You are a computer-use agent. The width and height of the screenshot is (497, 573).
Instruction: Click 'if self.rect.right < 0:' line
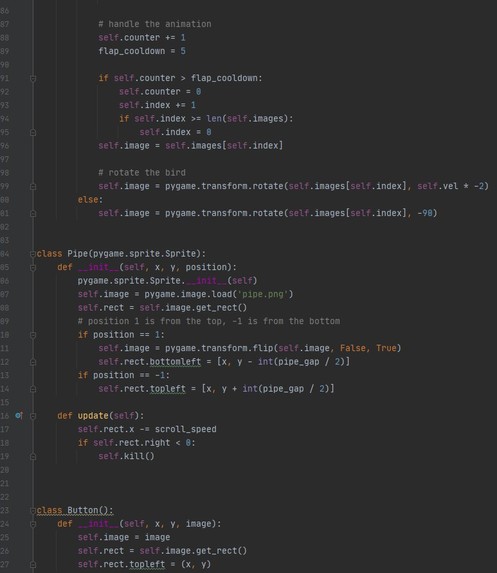(136, 443)
